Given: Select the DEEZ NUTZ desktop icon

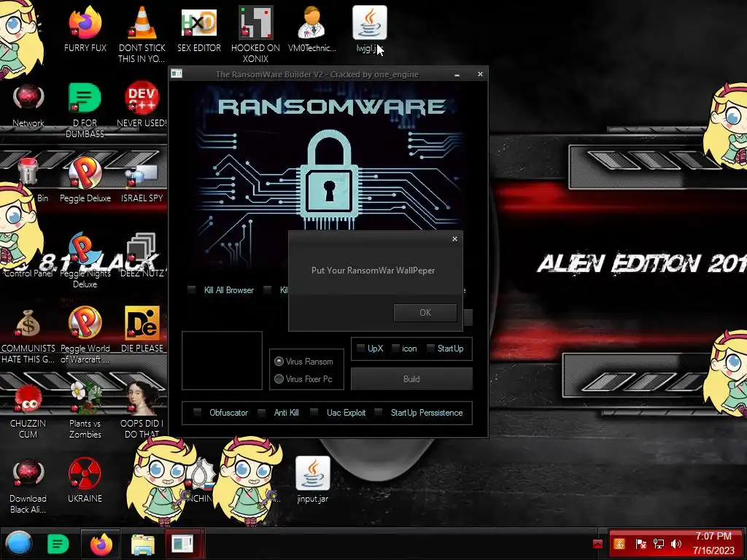Looking at the screenshot, I should coord(142,254).
